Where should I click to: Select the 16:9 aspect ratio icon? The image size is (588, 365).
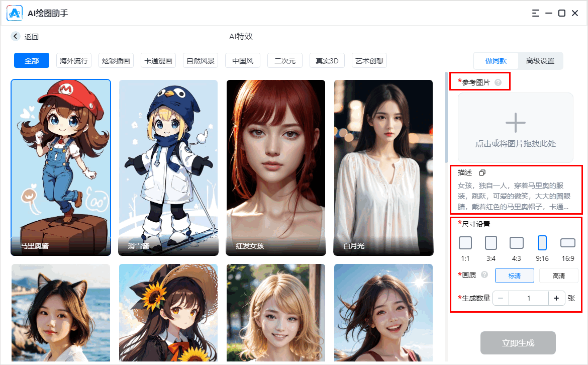567,242
